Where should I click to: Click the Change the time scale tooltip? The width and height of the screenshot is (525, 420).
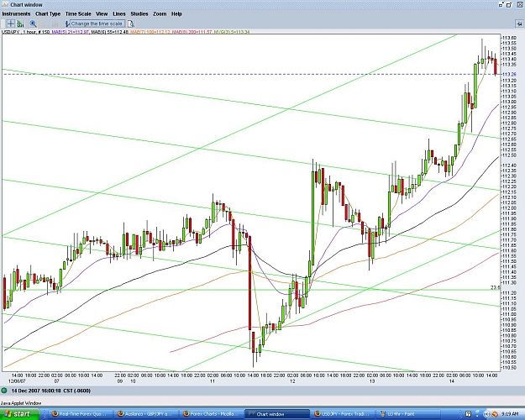(x=97, y=24)
